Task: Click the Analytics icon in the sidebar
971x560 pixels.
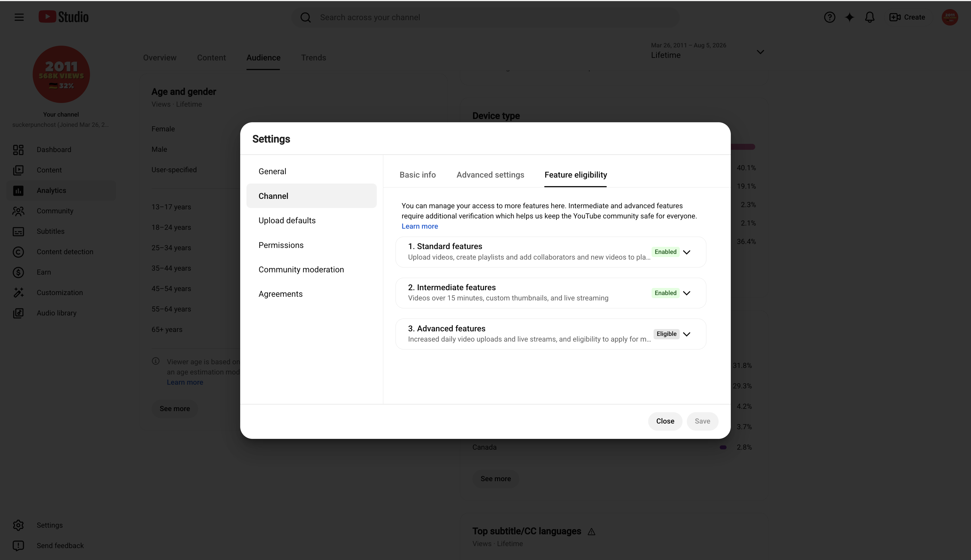Action: 18,190
